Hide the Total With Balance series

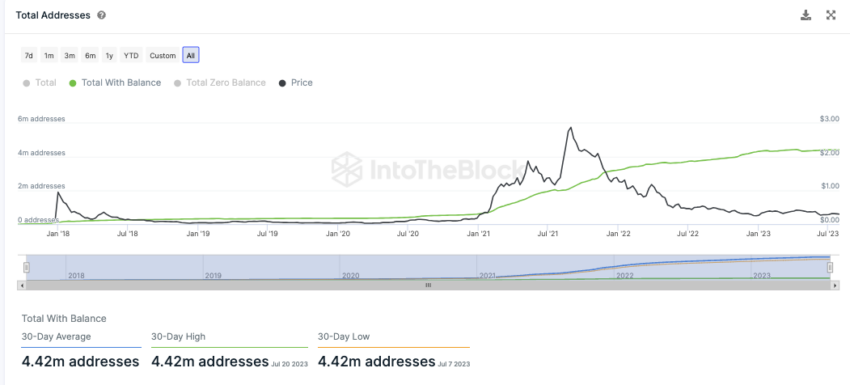(115, 83)
